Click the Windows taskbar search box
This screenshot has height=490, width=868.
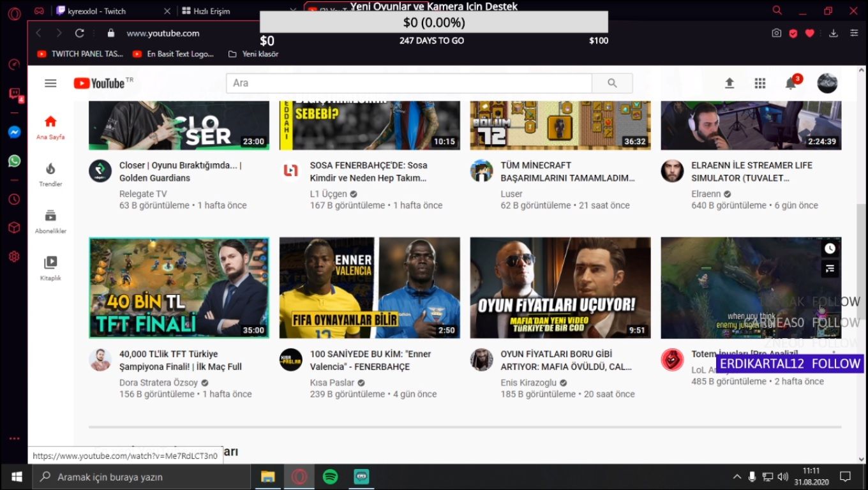tap(141, 477)
